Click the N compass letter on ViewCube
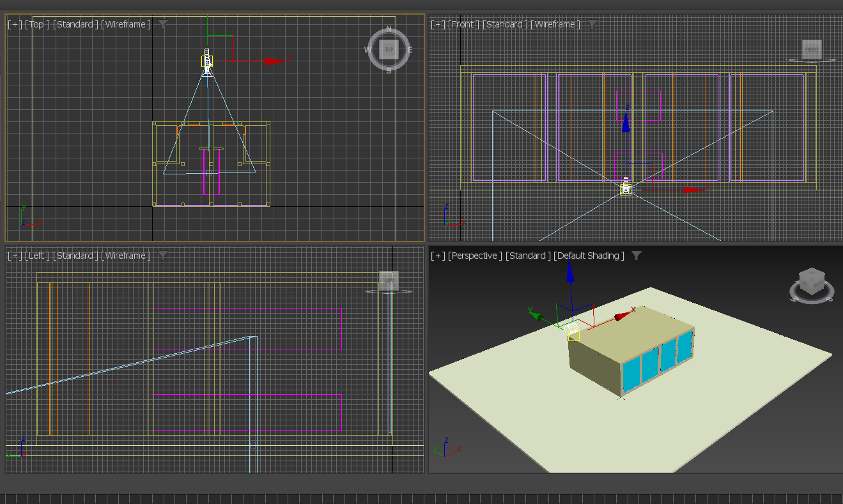The width and height of the screenshot is (843, 504). (x=389, y=29)
